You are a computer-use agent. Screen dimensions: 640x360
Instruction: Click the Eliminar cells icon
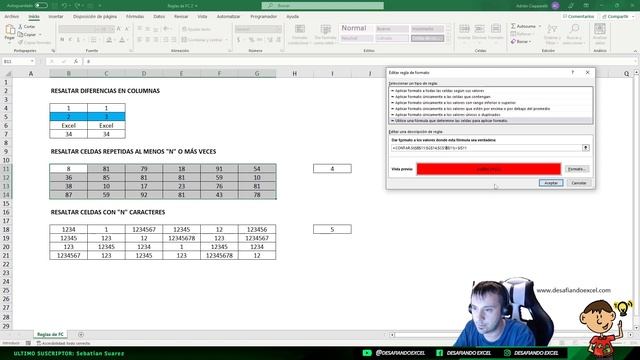click(x=480, y=29)
